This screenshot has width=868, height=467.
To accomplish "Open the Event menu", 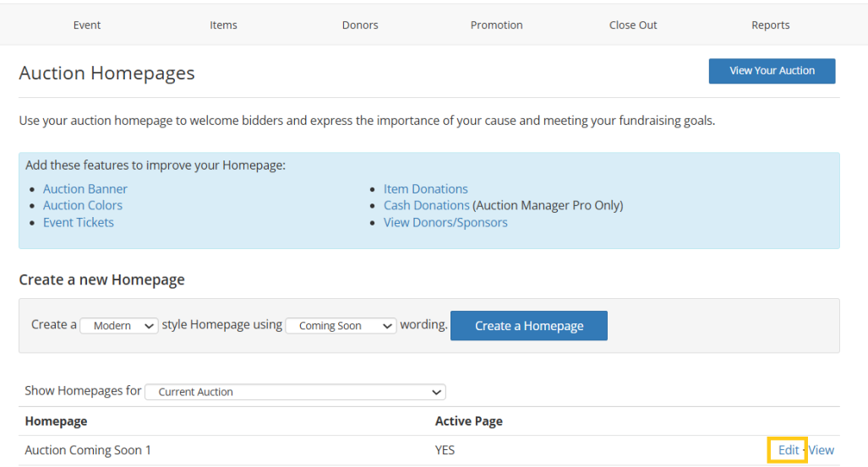I will [x=87, y=24].
